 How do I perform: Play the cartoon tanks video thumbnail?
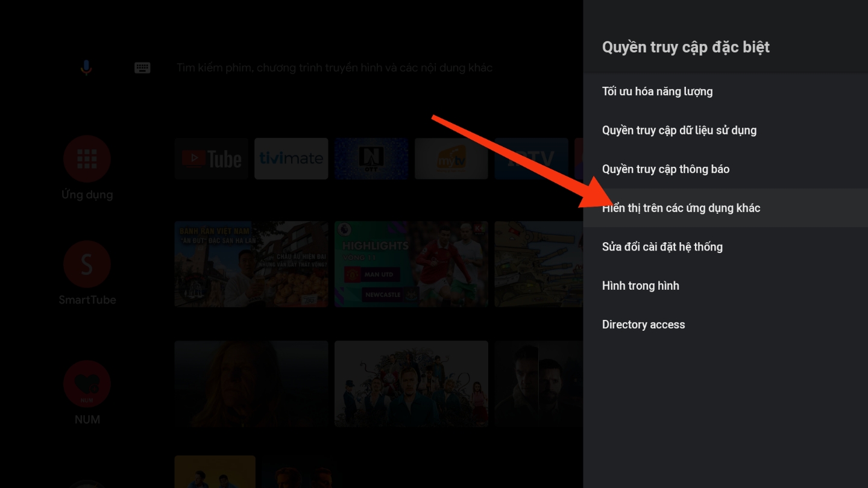pyautogui.click(x=539, y=264)
